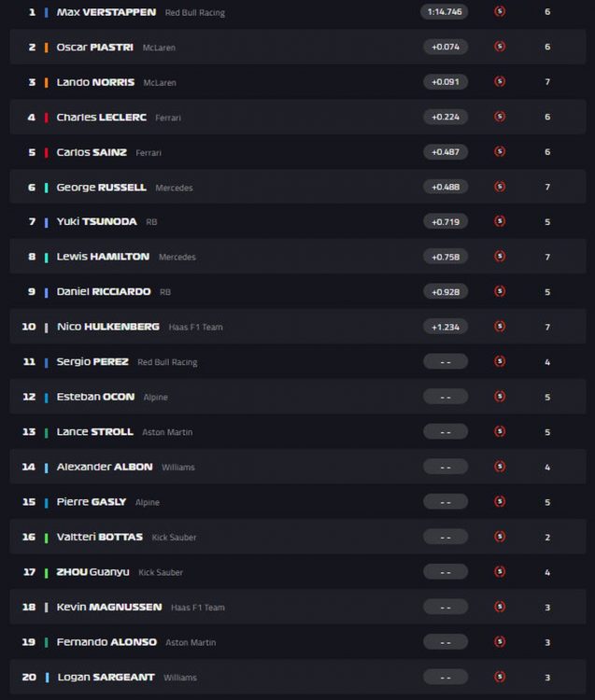This screenshot has width=595, height=700.
Task: Click Ferrari red color bar beside Leclerc
Action: click(46, 118)
